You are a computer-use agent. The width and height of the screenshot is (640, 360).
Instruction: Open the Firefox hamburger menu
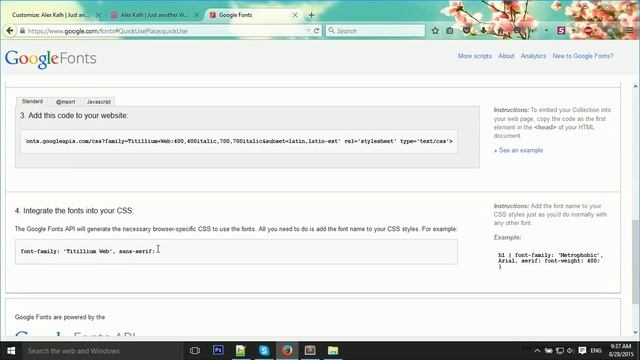click(x=630, y=31)
